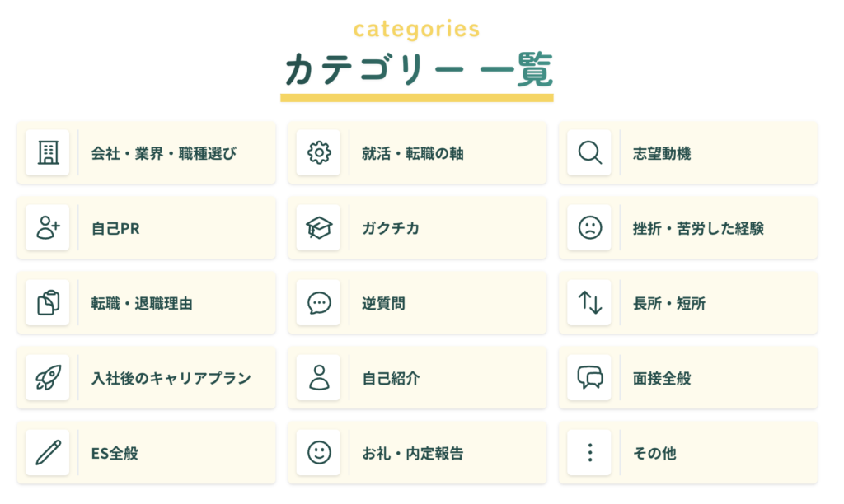This screenshot has height=504, width=844.
Task: Open the 志望動機 category link
Action: point(662,153)
